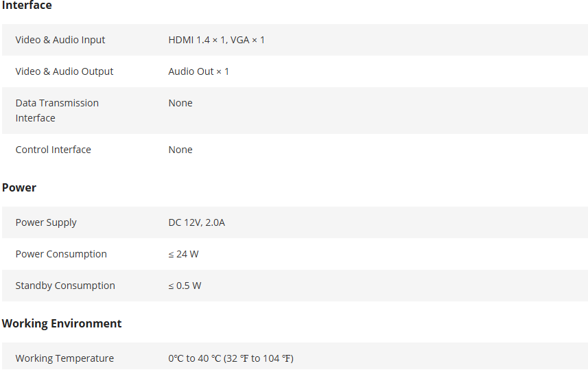The width and height of the screenshot is (588, 370).
Task: Select the Video & Audio Output label
Action: coord(64,71)
